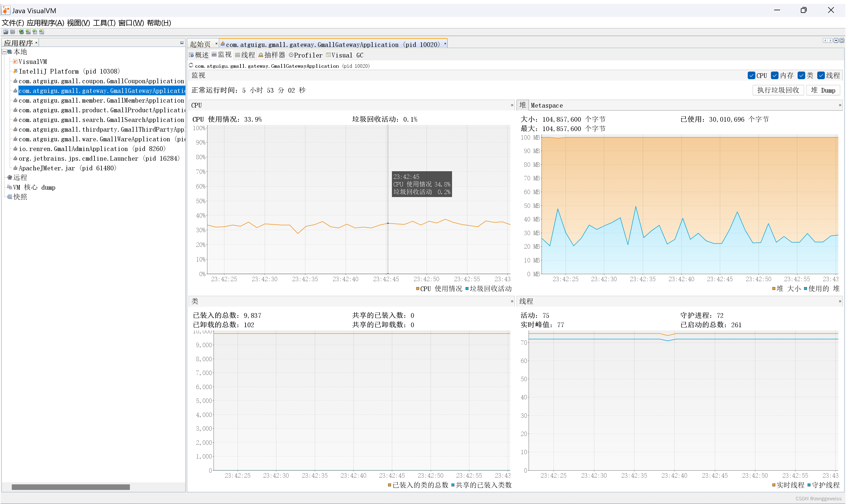Switch to the Visual GC tab
The height and width of the screenshot is (504, 846).
(344, 55)
